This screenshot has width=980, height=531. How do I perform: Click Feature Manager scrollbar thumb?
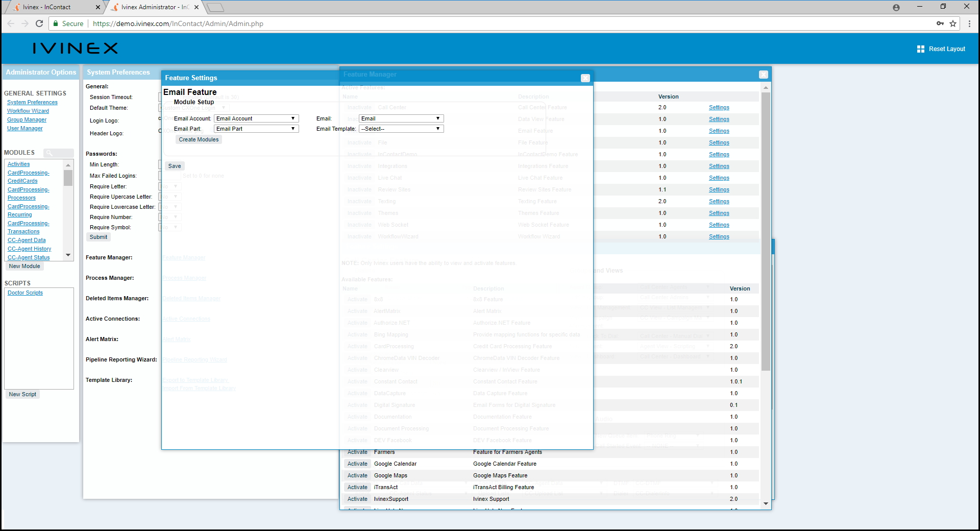(766, 231)
